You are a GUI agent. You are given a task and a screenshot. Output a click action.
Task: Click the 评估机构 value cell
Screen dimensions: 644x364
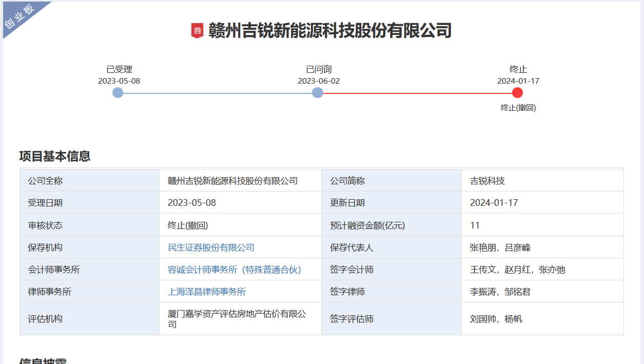point(237,319)
